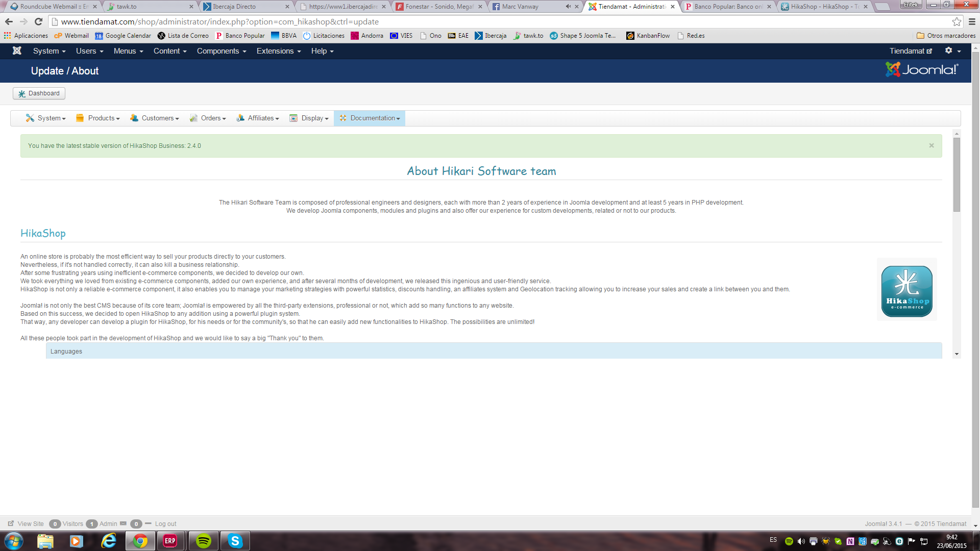Click the HikaShop e-commerce logo
This screenshot has height=551, width=980.
[906, 291]
